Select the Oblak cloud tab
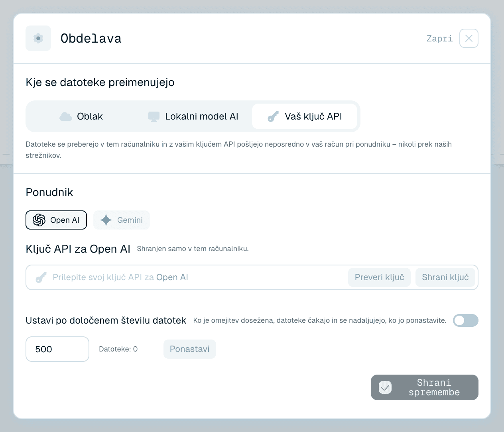504x432 pixels. coord(81,116)
